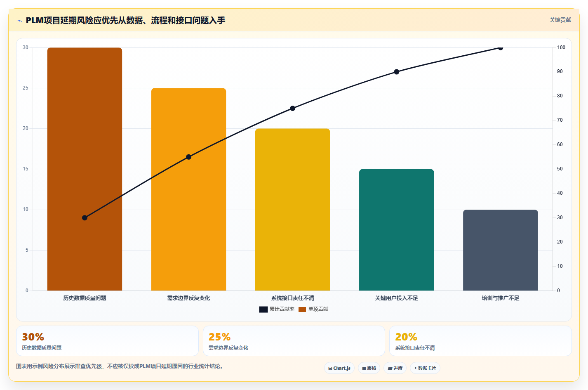Toggle 单项贡献 orange-brown legend swatch

coord(302,310)
